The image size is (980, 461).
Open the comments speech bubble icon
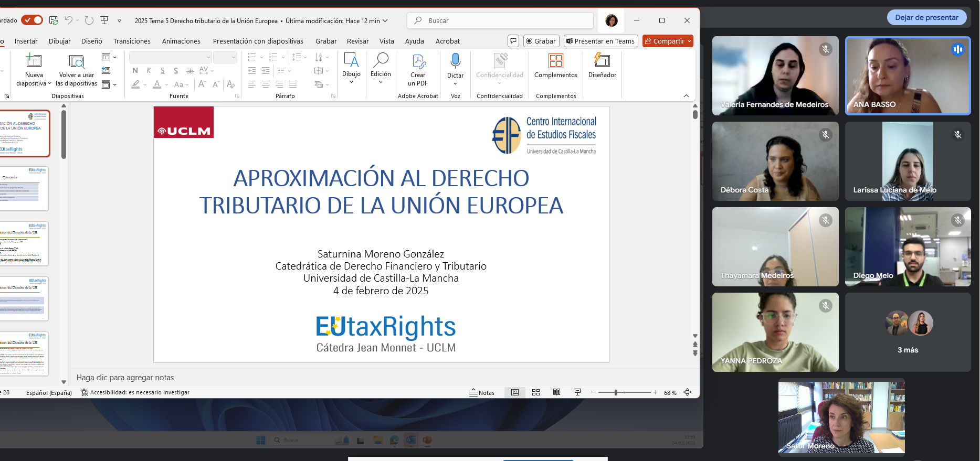[x=513, y=41]
